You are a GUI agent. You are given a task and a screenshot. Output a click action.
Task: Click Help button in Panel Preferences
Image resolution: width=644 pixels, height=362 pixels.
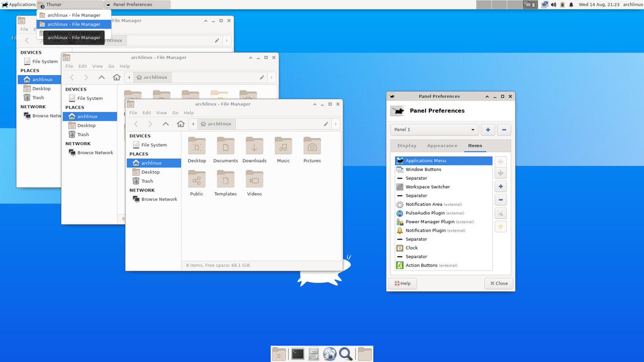[x=402, y=283]
